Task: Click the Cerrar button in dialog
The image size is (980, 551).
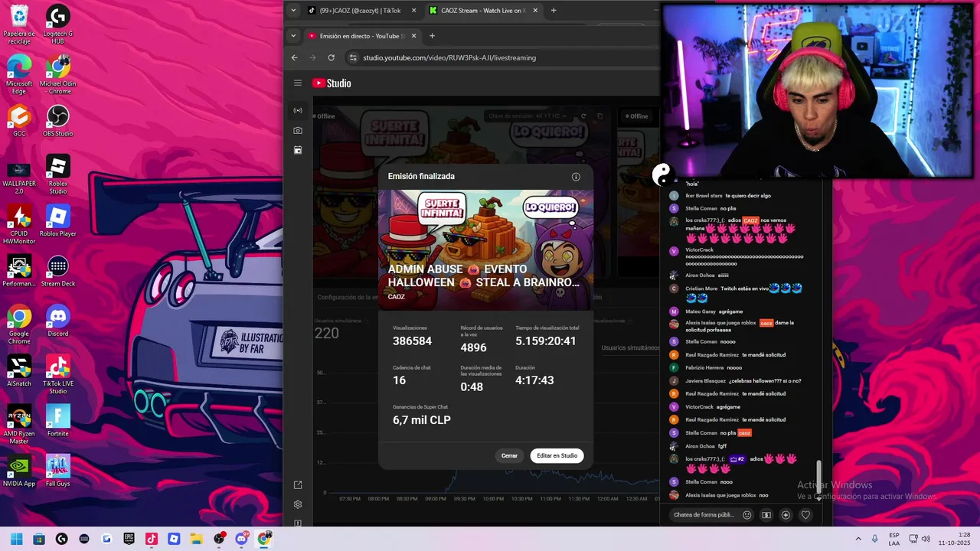Action: (509, 455)
